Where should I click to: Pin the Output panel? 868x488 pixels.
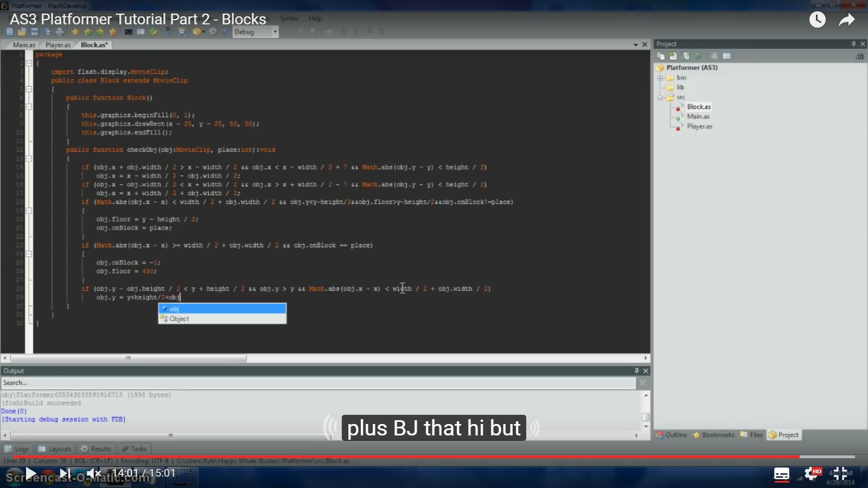tap(636, 371)
